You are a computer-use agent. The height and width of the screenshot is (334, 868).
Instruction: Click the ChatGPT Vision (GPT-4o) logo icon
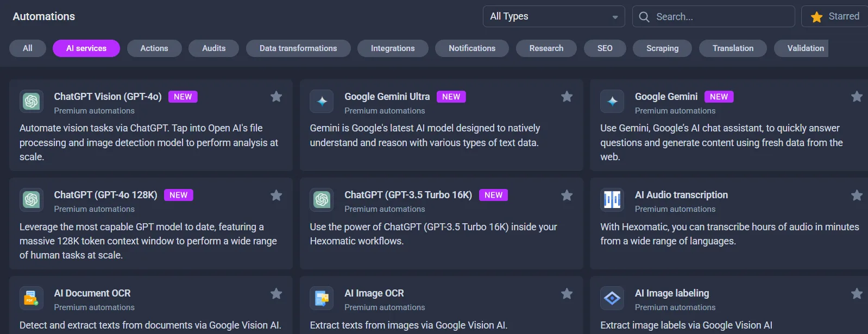32,102
